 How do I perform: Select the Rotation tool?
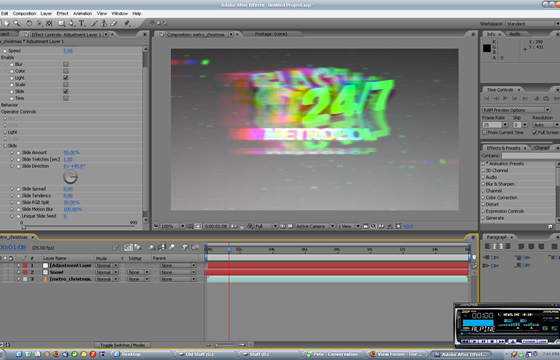click(x=29, y=23)
